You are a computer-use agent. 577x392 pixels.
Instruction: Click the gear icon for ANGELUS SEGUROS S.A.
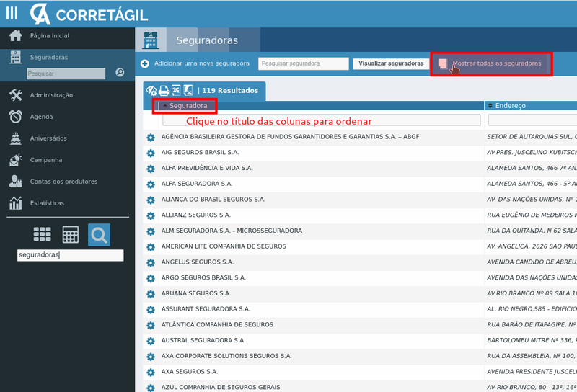[151, 262]
